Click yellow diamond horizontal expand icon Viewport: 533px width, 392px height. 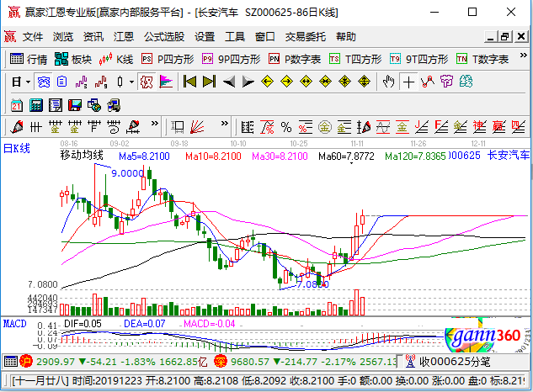[306, 82]
